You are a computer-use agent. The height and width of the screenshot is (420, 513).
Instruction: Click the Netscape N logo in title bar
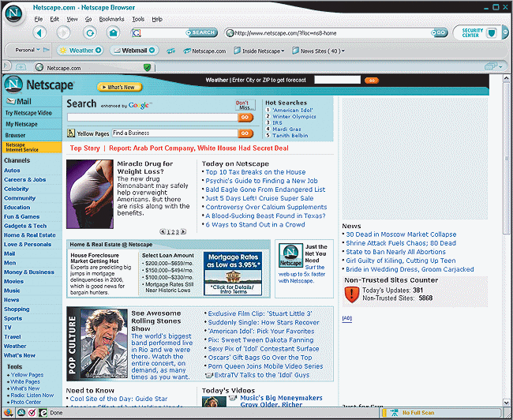[13, 14]
